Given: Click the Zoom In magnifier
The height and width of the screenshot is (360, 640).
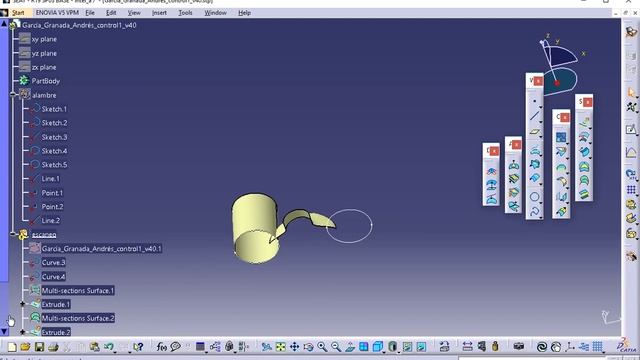Looking at the screenshot, I should click(322, 347).
